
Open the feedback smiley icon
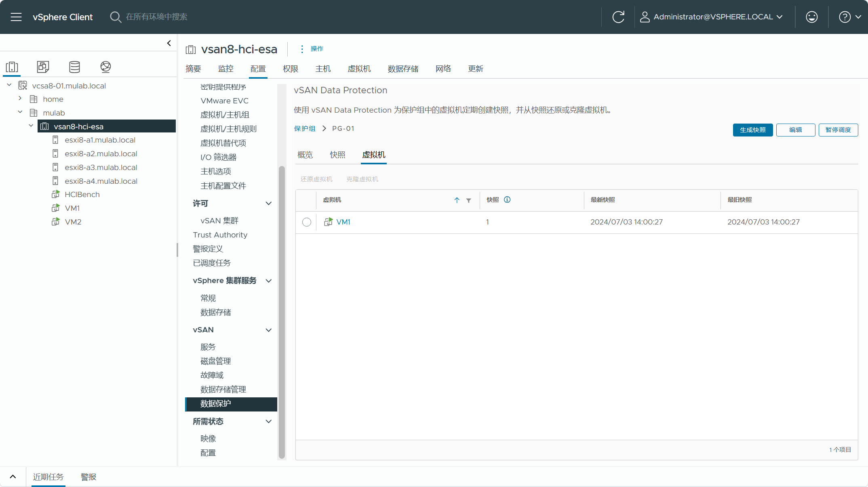tap(812, 17)
